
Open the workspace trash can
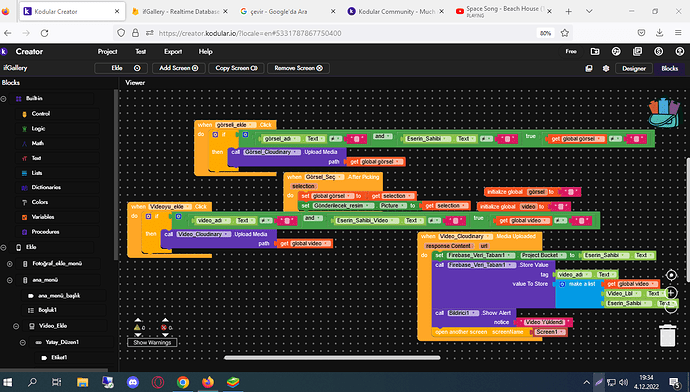(668, 335)
